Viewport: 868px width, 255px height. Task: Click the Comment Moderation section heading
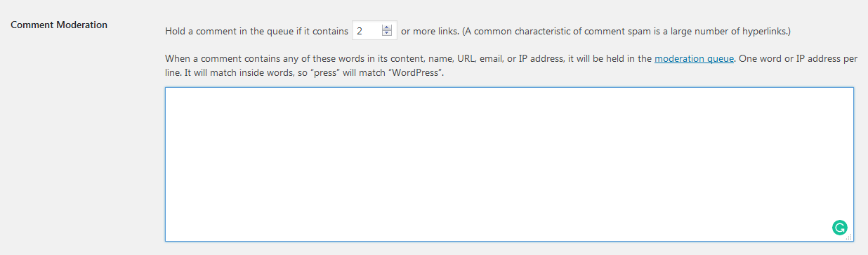coord(59,25)
